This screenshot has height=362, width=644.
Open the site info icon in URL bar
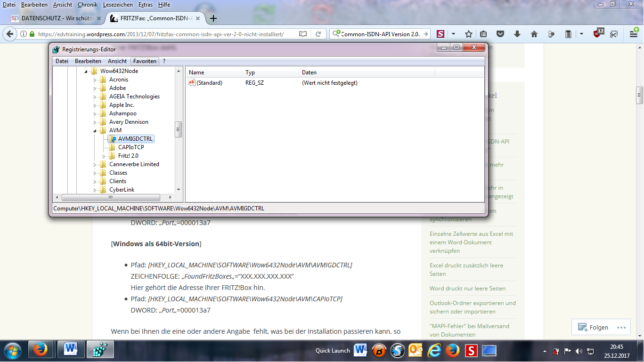coord(24,34)
